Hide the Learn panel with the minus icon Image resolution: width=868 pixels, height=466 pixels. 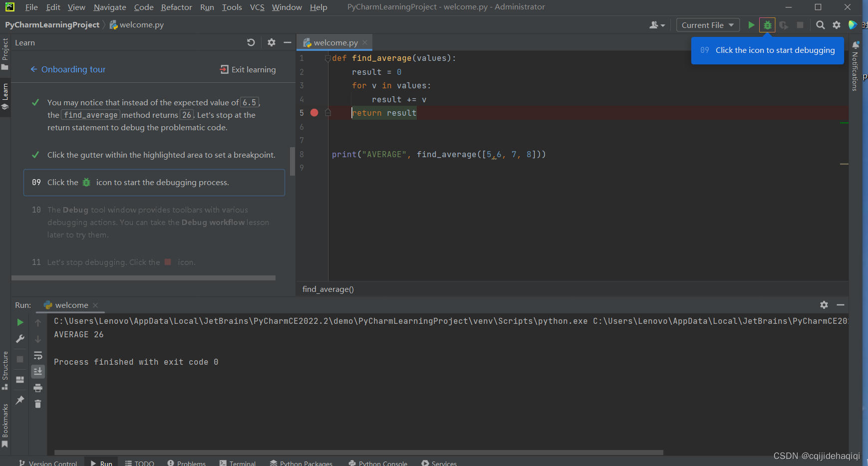(288, 42)
